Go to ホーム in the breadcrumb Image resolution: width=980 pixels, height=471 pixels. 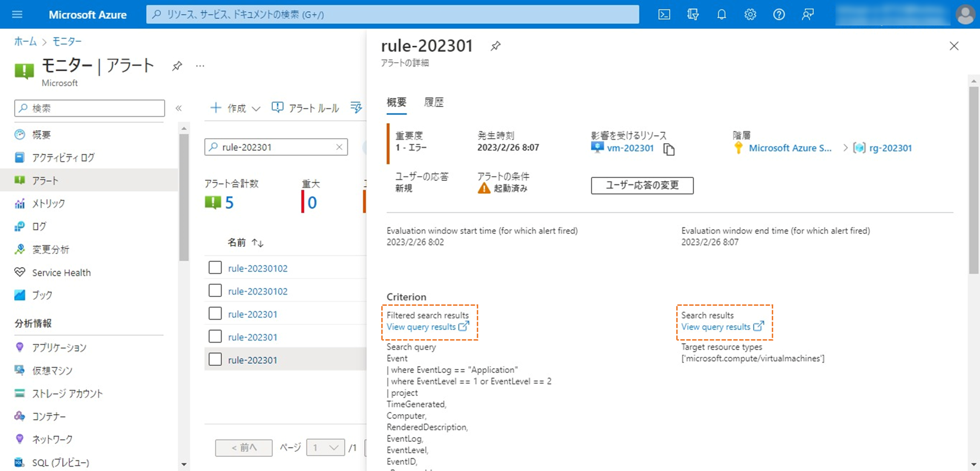pyautogui.click(x=25, y=42)
